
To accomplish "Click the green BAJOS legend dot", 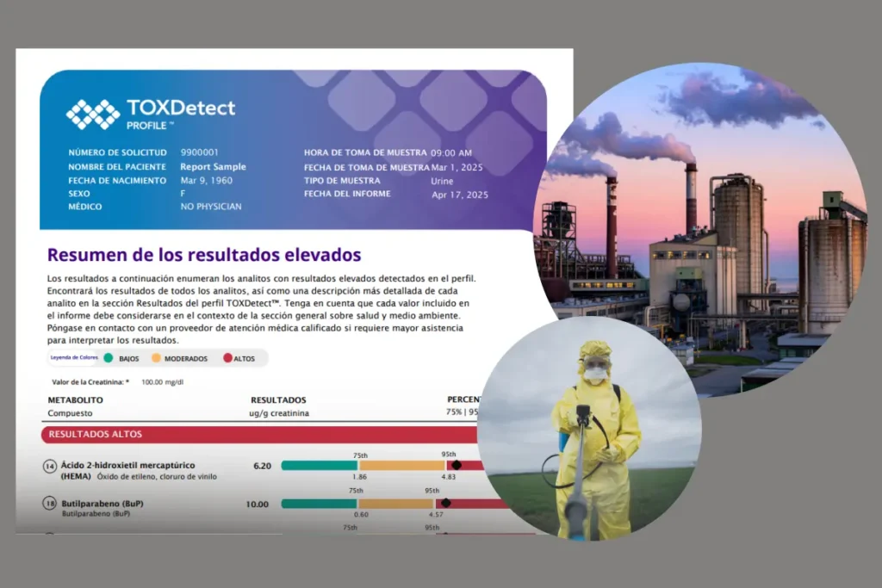I will tap(109, 358).
